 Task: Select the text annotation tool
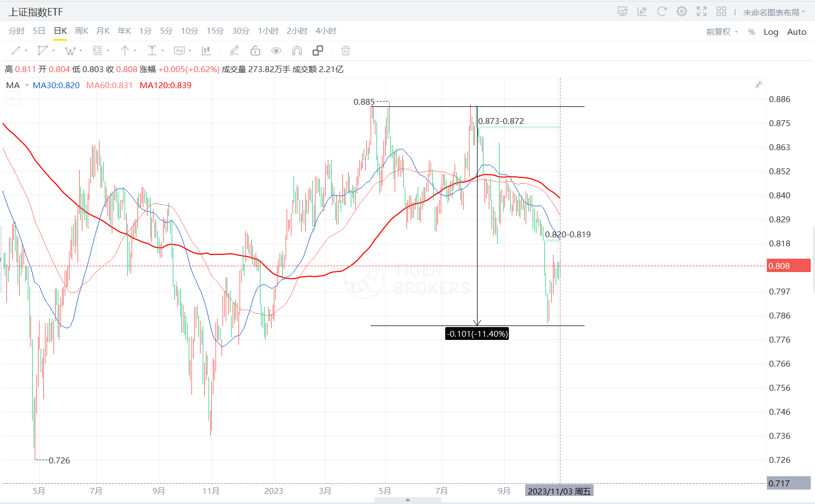tap(179, 51)
